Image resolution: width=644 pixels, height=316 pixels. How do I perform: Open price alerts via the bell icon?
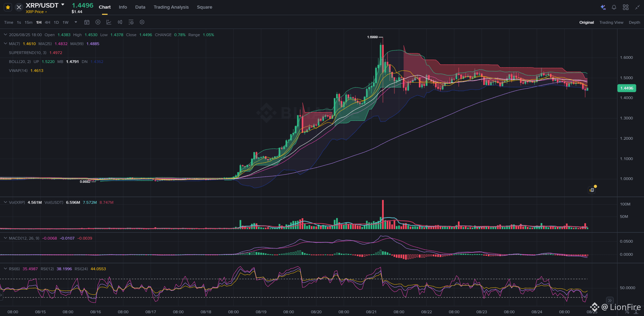614,7
